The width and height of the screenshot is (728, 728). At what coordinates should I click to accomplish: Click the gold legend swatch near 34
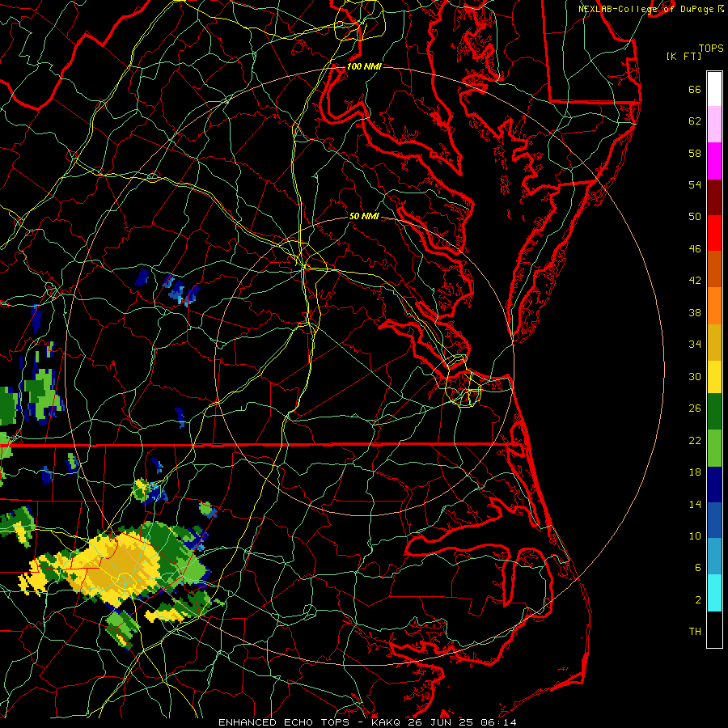point(714,342)
